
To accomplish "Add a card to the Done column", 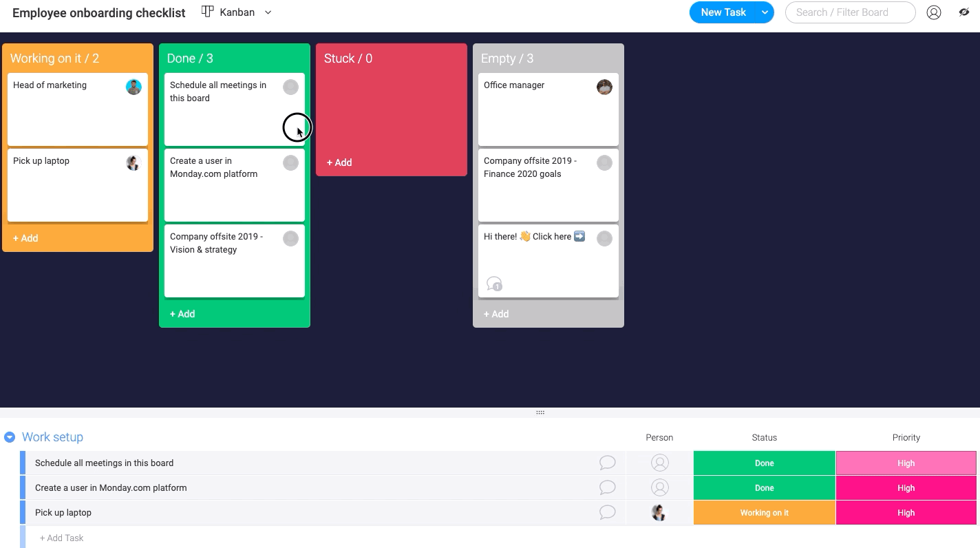I will pos(182,314).
